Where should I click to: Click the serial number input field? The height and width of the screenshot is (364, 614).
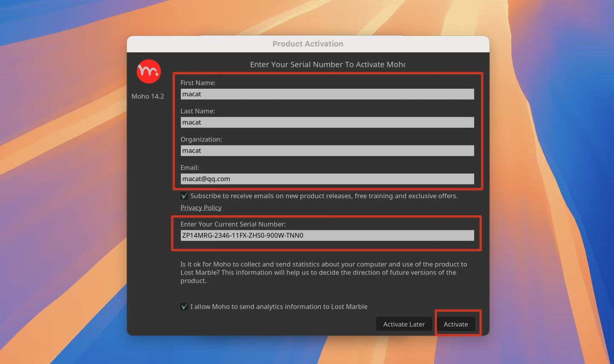(x=327, y=235)
